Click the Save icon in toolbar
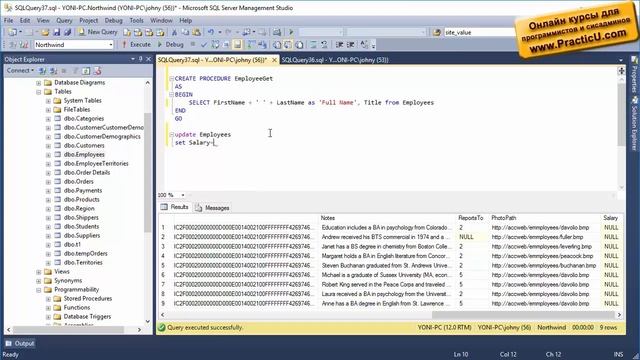Viewport: 640px width, 360px height. [x=57, y=32]
